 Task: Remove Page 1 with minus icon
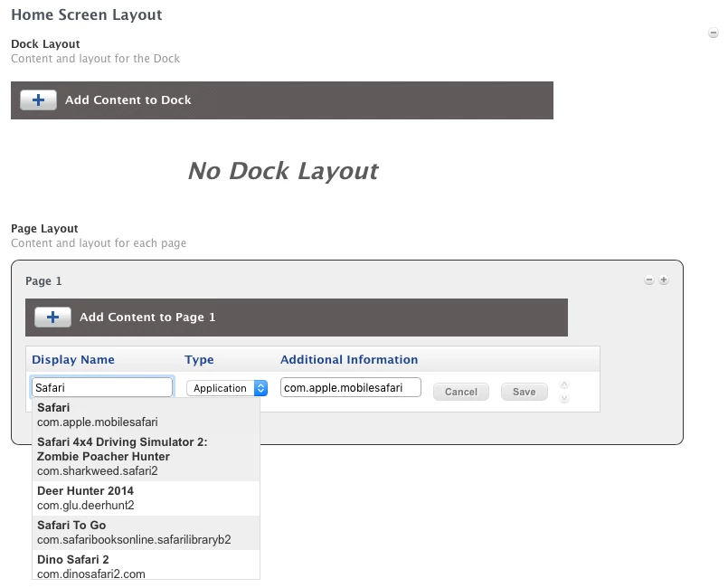point(649,280)
